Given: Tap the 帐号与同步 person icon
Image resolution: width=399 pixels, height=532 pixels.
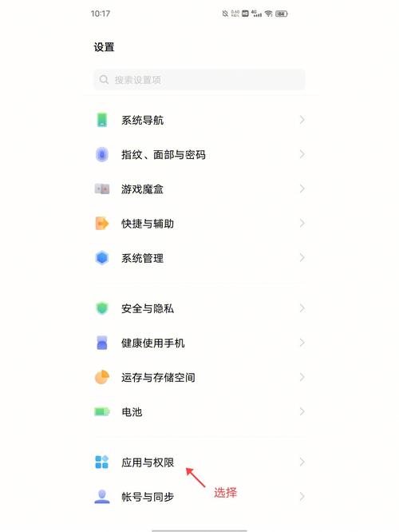Looking at the screenshot, I should point(102,496).
